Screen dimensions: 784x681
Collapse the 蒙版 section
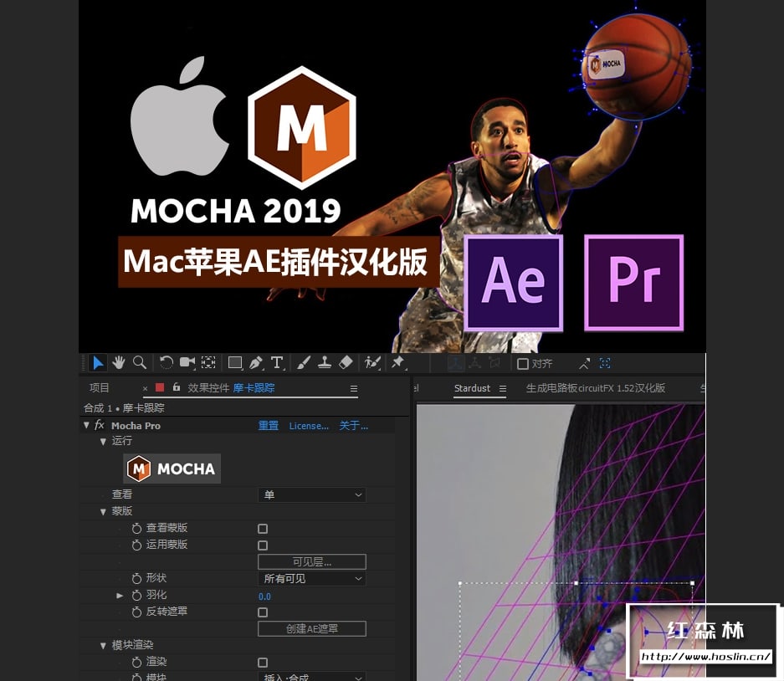[x=103, y=511]
